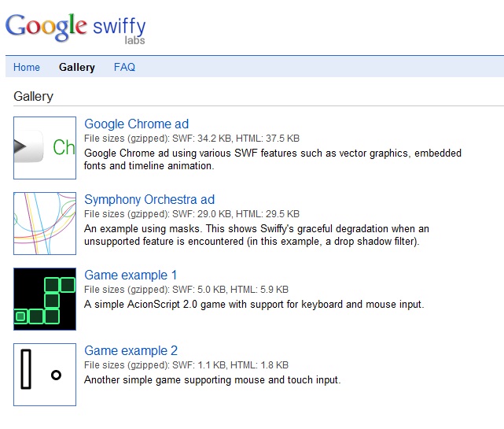Viewport: 504px width, 429px height.
Task: Follow the Symphony Orchestra ad link
Action: coord(149,199)
